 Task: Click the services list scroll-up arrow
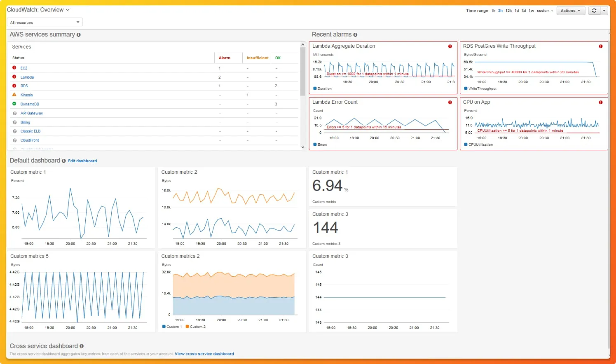303,44
